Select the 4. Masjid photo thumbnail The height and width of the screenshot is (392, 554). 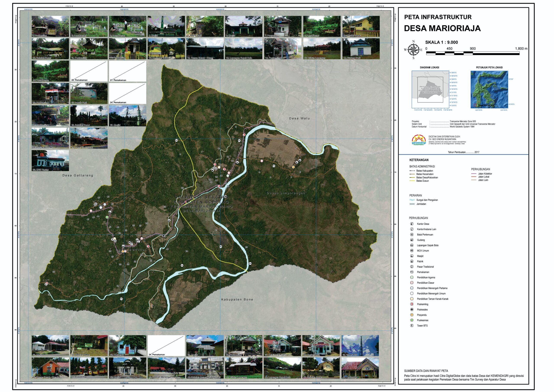click(x=166, y=26)
